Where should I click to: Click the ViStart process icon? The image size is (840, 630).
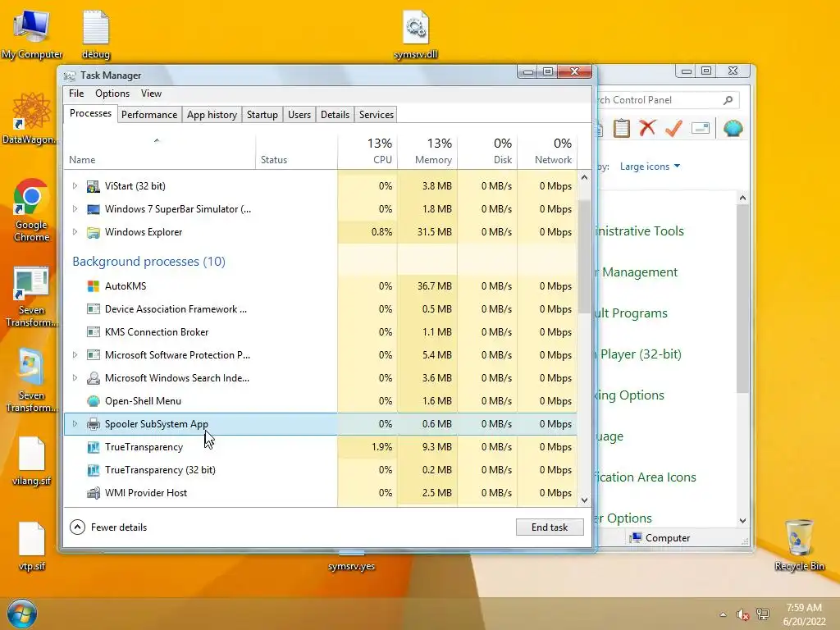click(x=94, y=186)
